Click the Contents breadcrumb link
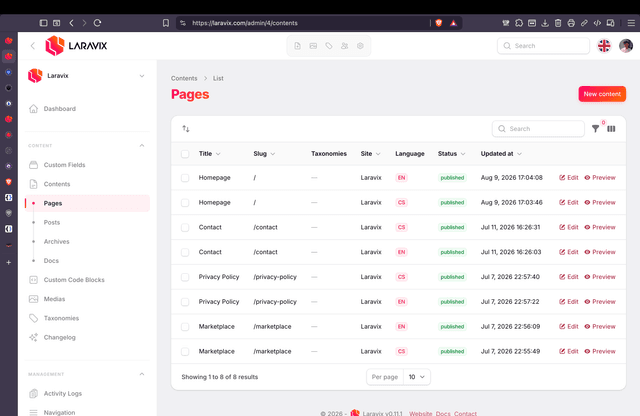640x416 pixels. (x=184, y=78)
